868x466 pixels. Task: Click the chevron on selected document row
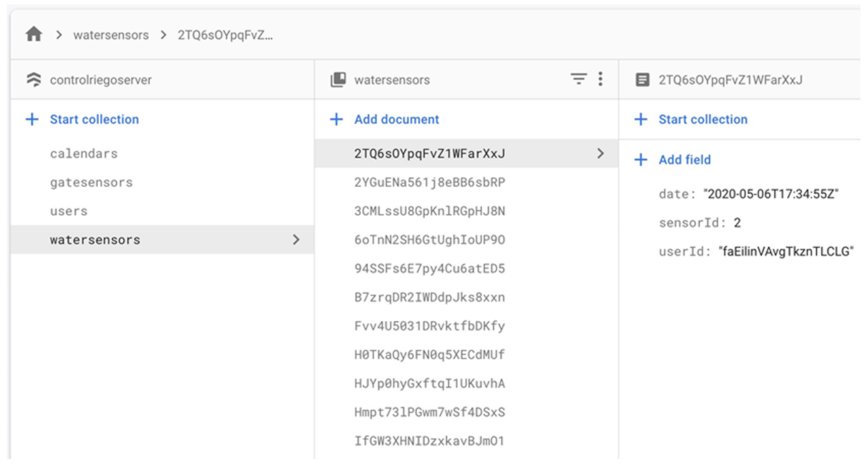[x=600, y=154]
